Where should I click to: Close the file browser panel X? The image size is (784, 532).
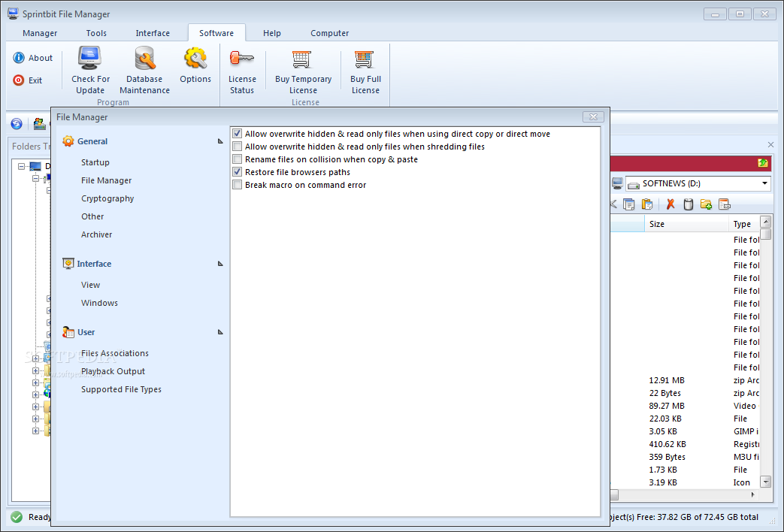770,144
